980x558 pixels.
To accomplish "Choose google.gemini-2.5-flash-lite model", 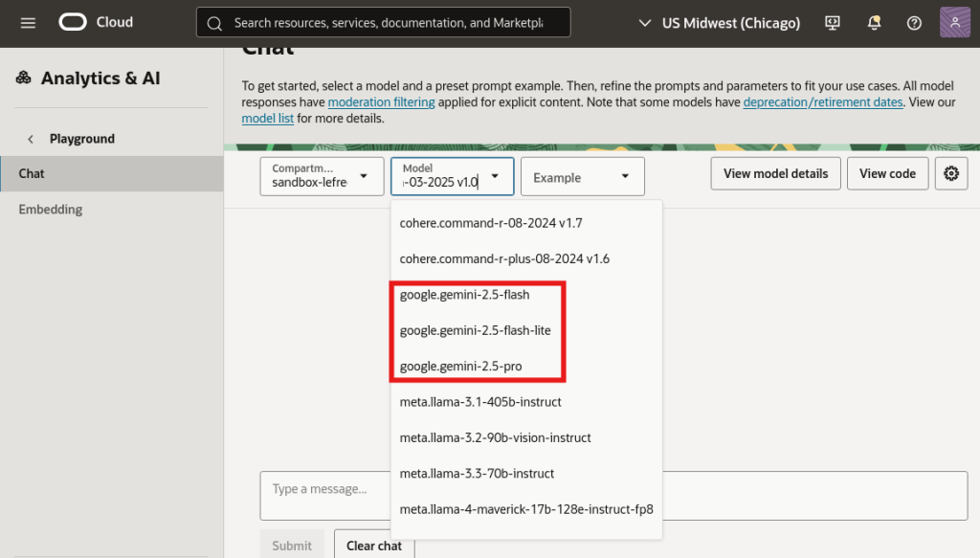I will [x=526, y=330].
